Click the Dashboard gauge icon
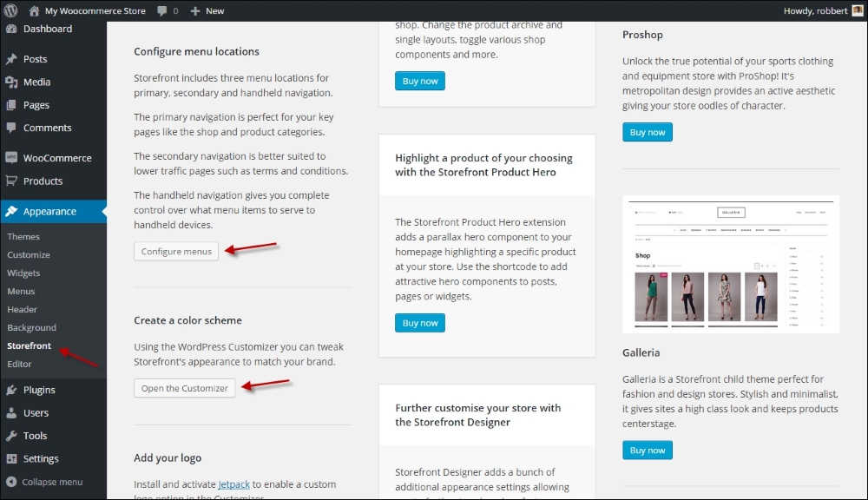 pos(11,29)
